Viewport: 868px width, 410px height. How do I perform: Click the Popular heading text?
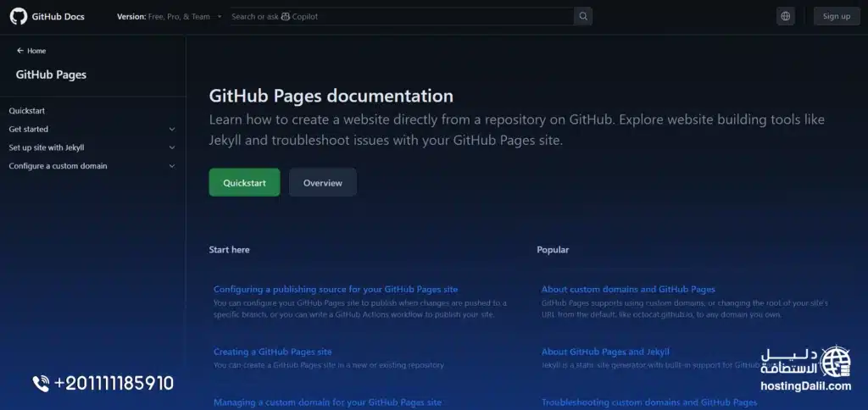coord(553,250)
